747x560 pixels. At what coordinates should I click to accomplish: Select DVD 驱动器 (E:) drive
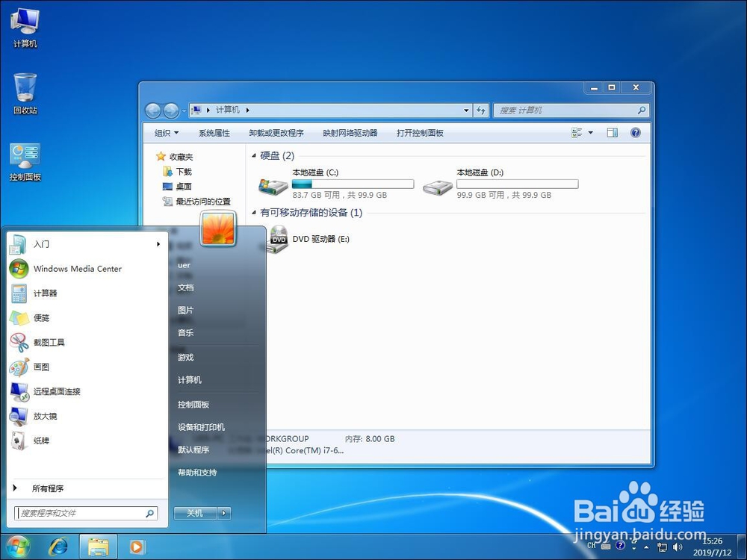coord(309,239)
